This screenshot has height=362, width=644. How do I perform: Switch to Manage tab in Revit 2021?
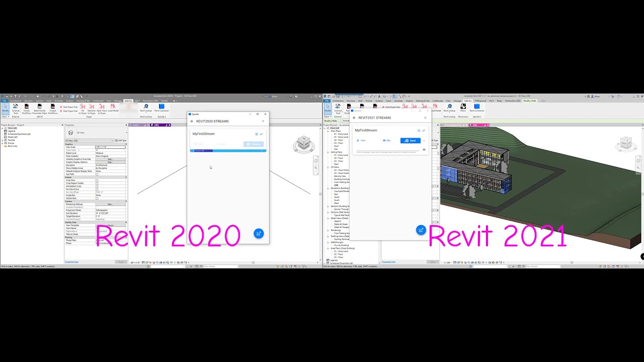pyautogui.click(x=458, y=101)
